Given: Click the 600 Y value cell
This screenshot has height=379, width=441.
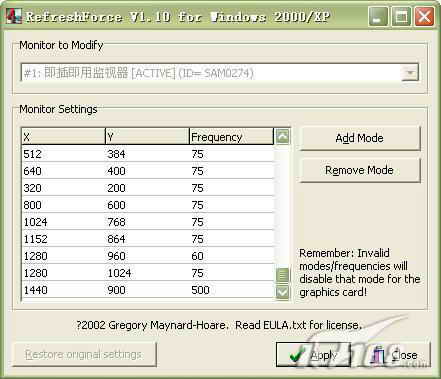Looking at the screenshot, I should (x=116, y=205).
